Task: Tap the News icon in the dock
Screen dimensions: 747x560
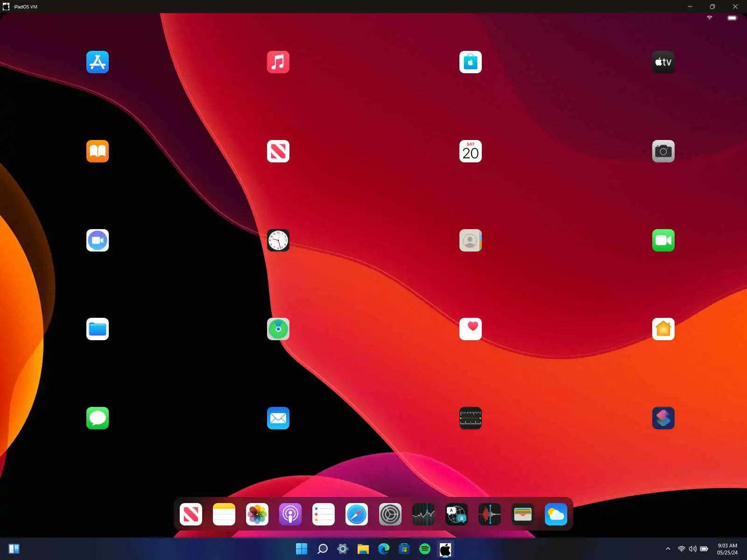Action: click(x=191, y=514)
